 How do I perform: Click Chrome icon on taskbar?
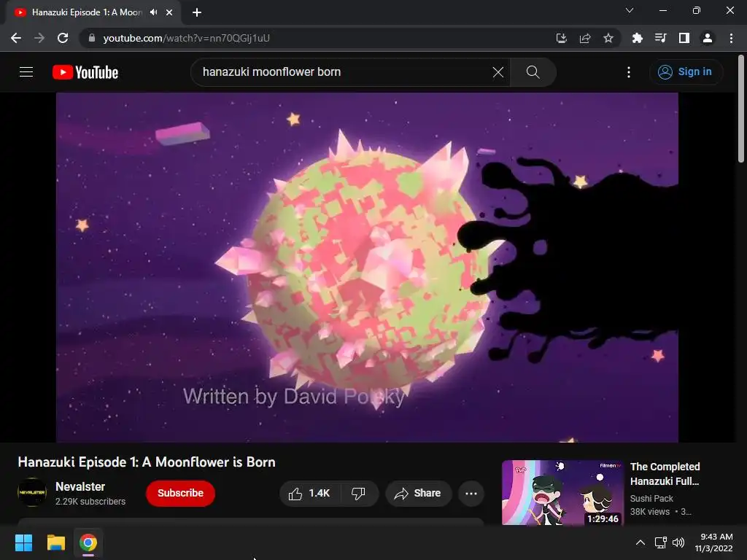pyautogui.click(x=88, y=542)
